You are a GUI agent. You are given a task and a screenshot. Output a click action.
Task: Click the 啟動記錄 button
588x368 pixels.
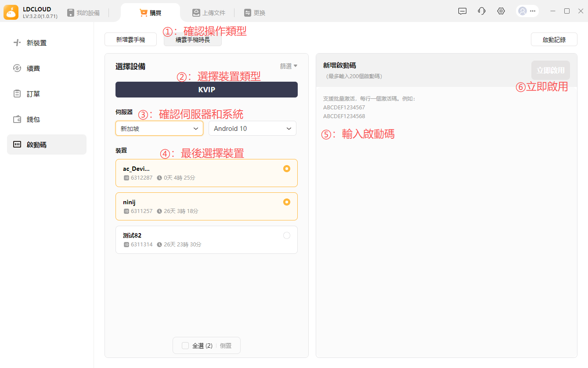click(554, 40)
